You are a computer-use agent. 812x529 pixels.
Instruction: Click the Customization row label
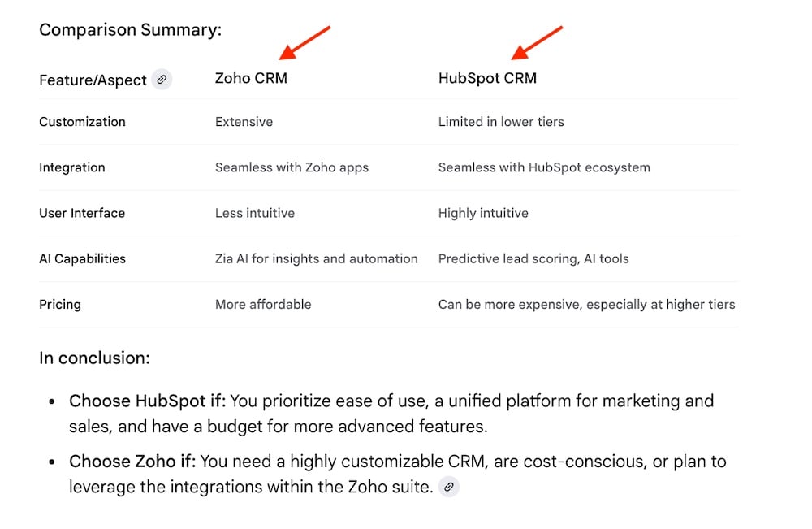[x=82, y=122]
